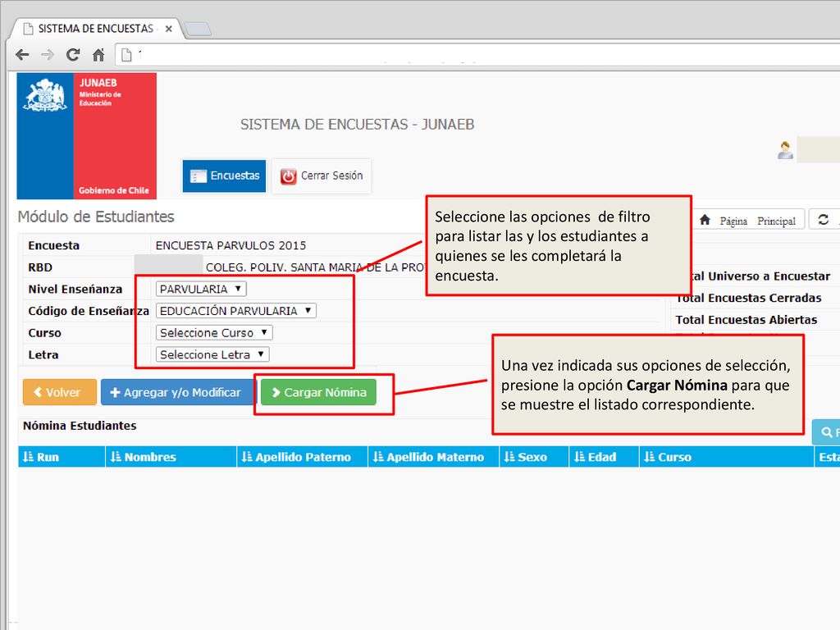Sort table by Apellido Paterno column
The image size is (840, 630).
coord(302,457)
